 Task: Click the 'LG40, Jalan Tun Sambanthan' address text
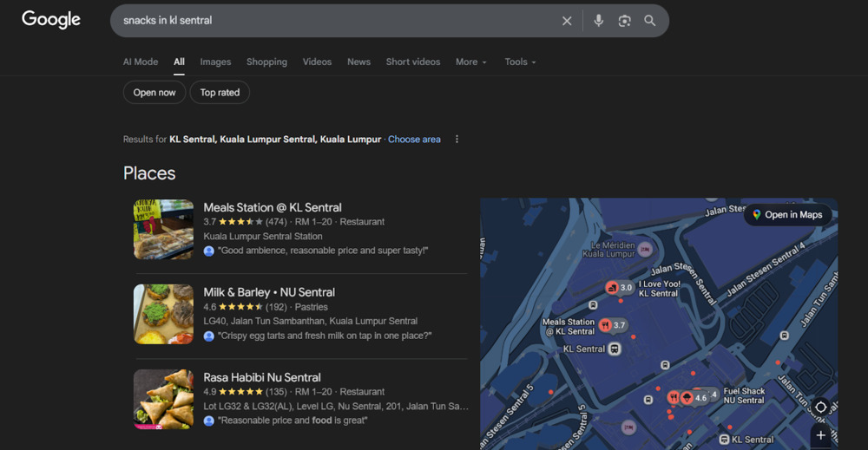(x=311, y=321)
